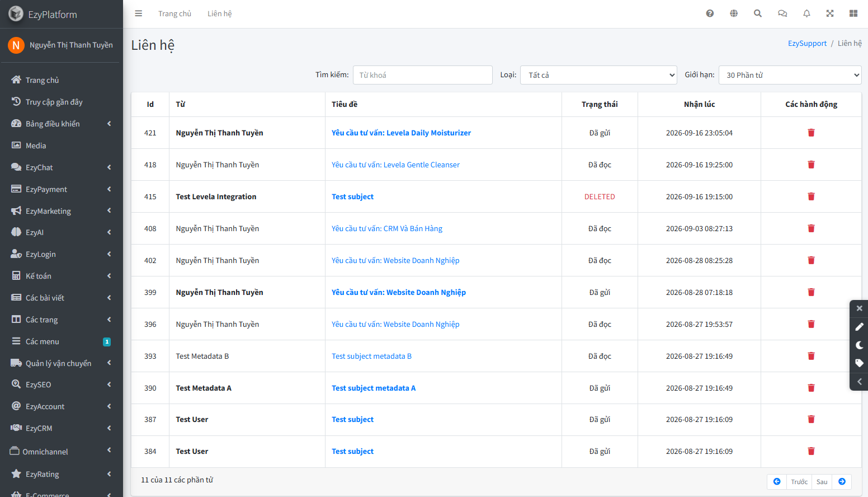Expand the Kế toán sidebar menu
This screenshot has height=497, width=868.
pyautogui.click(x=62, y=276)
